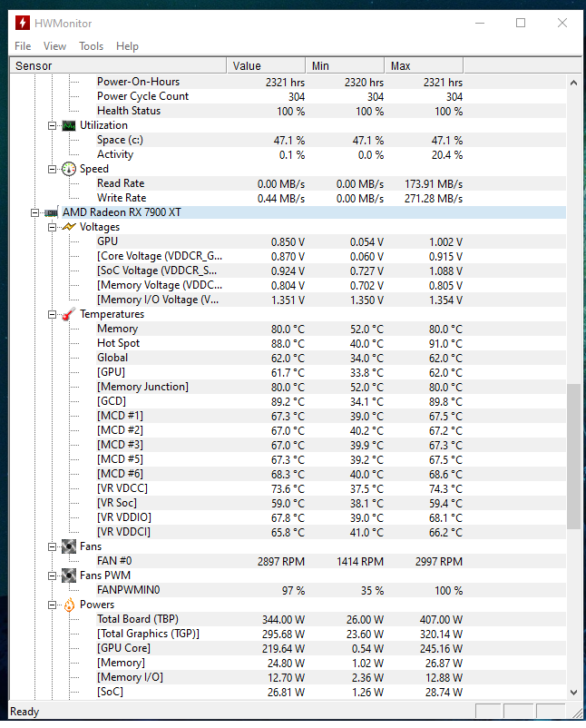Open the Help menu
The height and width of the screenshot is (728, 586).
tap(127, 46)
